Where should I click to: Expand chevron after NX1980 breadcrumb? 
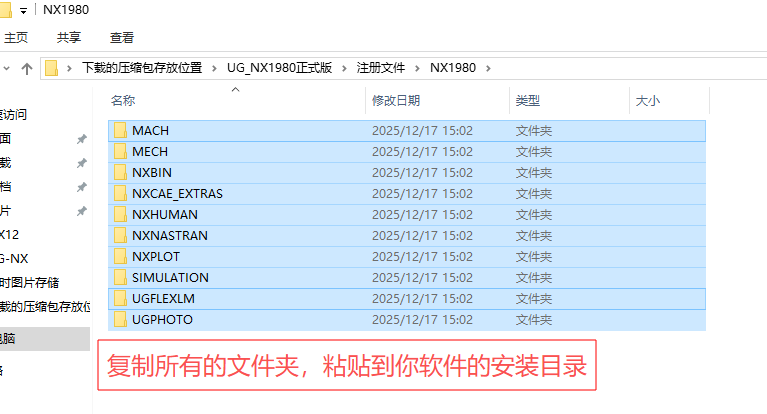(x=488, y=69)
